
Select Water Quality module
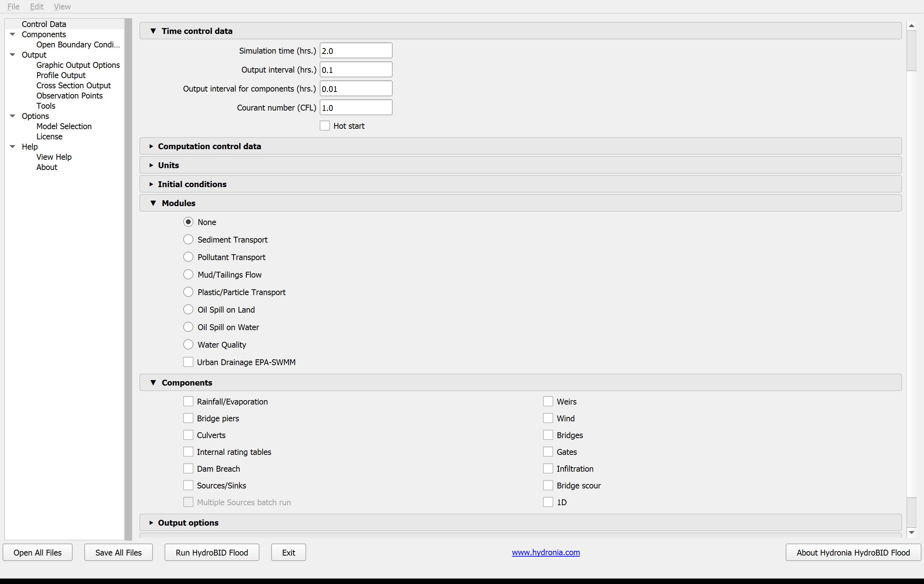(188, 345)
